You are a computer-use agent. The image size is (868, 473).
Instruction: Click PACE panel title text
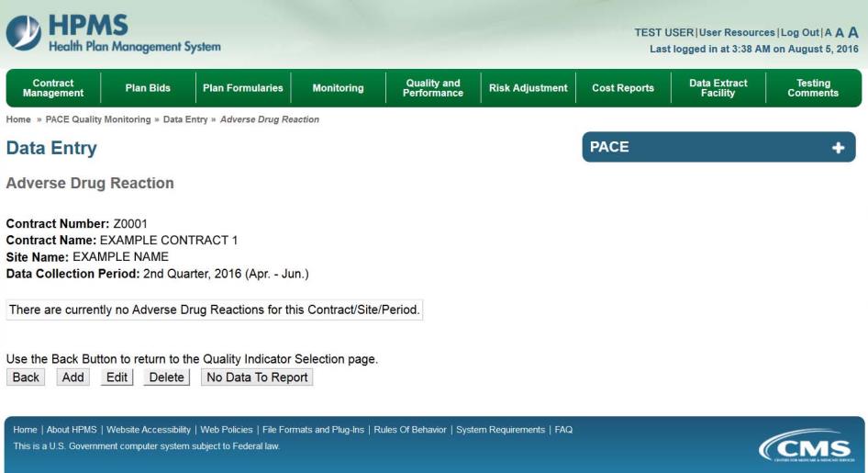click(x=609, y=147)
